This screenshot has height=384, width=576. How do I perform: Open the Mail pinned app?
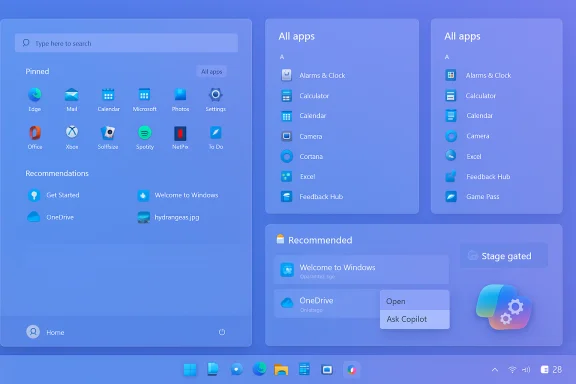(x=72, y=99)
